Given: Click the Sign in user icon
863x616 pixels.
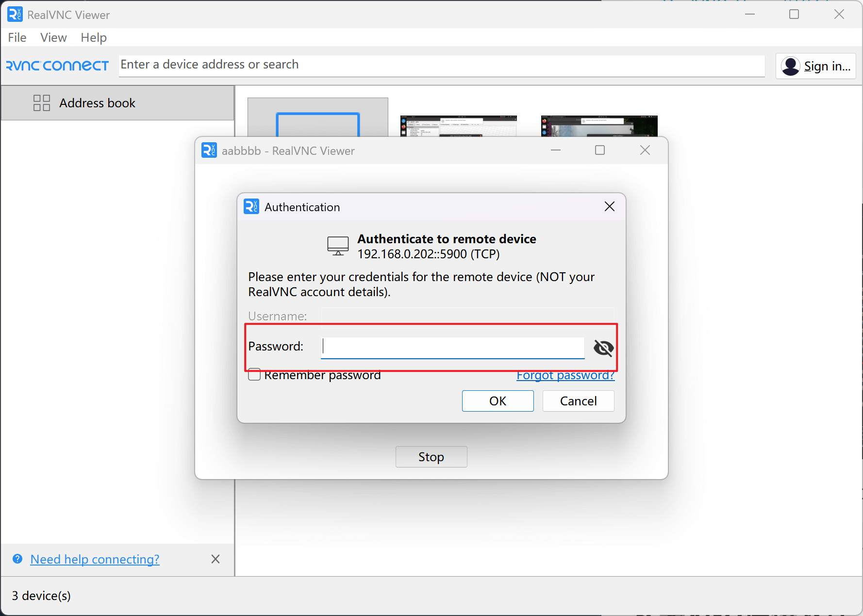Looking at the screenshot, I should tap(791, 66).
